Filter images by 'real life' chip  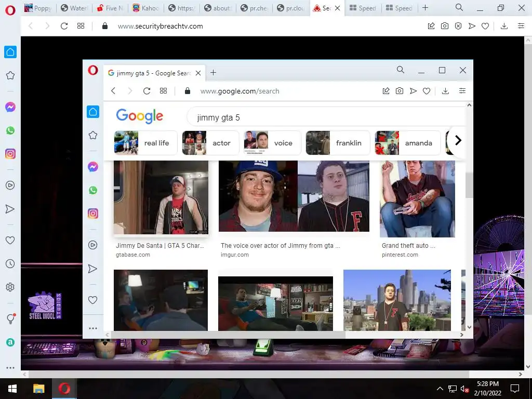coord(146,143)
